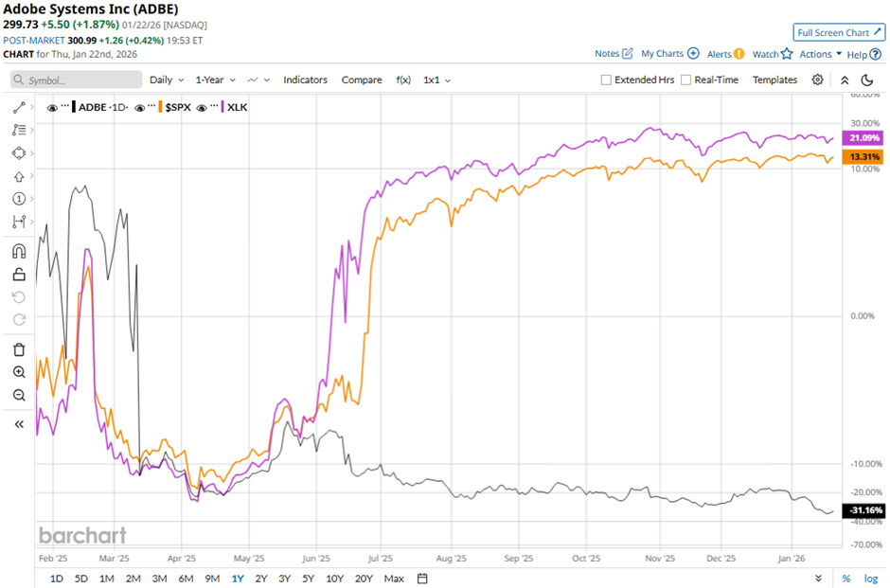Select the 5Y time range
Viewport: 890px width, 588px height.
(309, 579)
